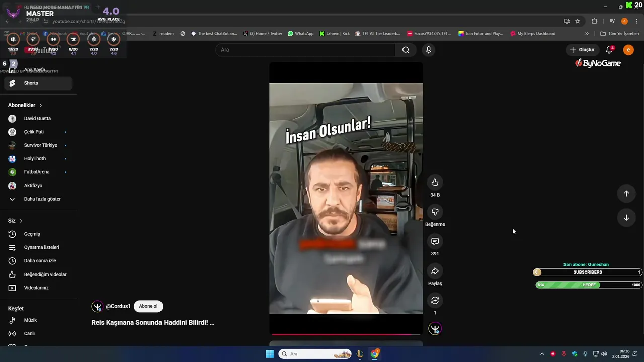Go to next short with down arrow

coord(626,218)
